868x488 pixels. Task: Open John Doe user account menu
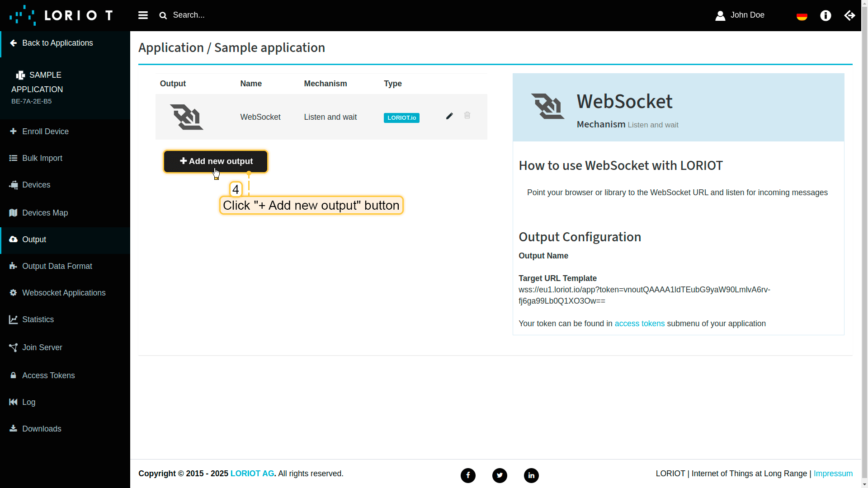[x=740, y=15]
